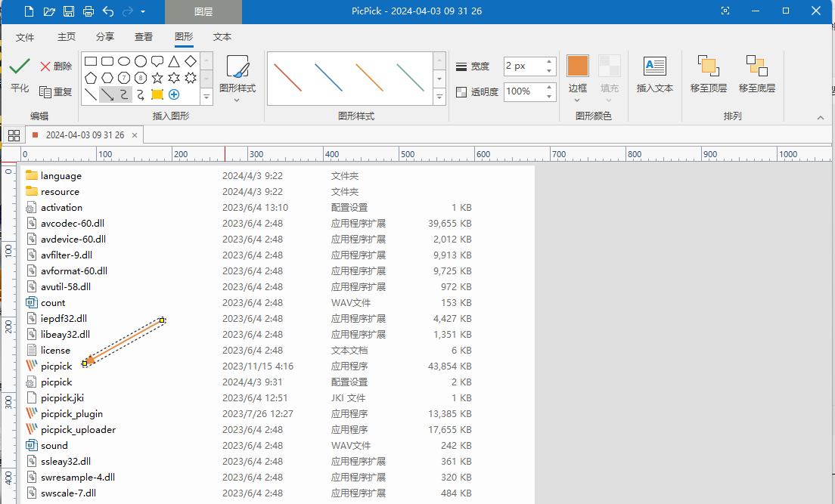
Task: Expand the shape styles gallery
Action: click(439, 96)
